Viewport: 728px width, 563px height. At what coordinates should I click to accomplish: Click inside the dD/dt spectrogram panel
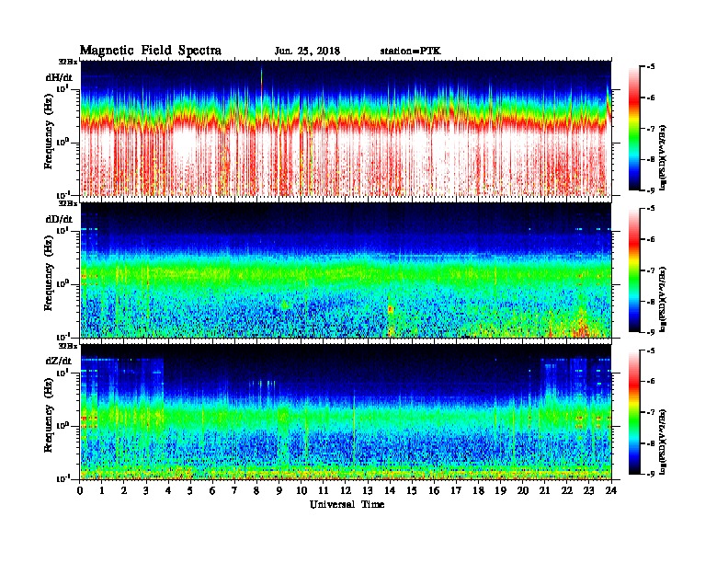point(347,270)
